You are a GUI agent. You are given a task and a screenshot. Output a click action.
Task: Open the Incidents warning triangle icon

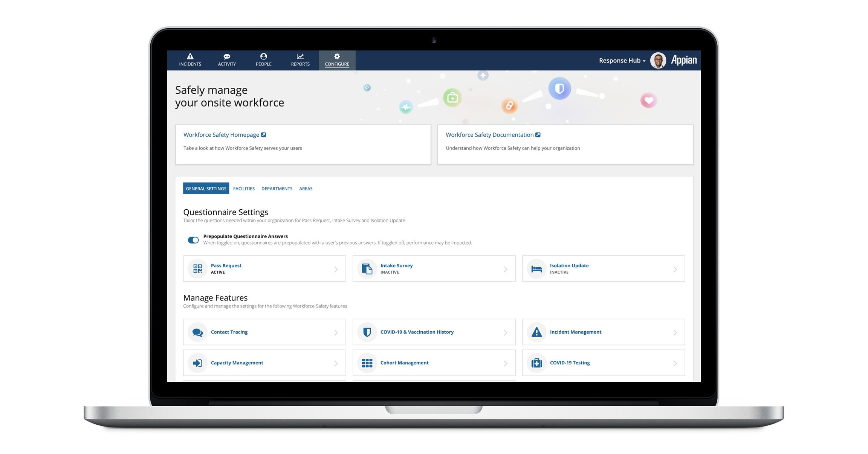point(190,56)
